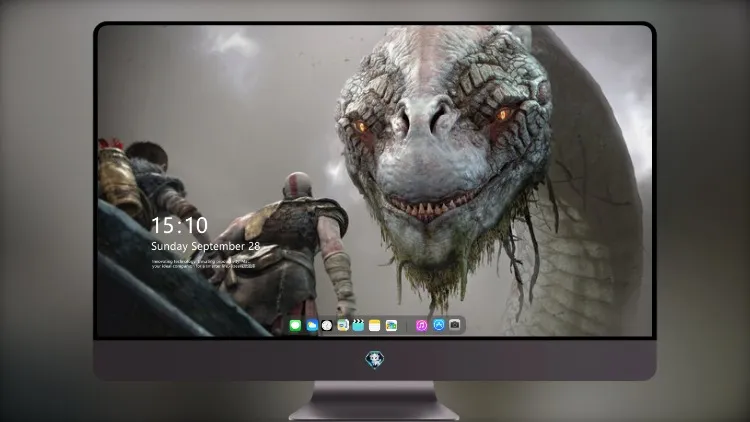Viewport: 750px width, 422px height.
Task: Click the 15:10 clock display
Action: [179, 225]
